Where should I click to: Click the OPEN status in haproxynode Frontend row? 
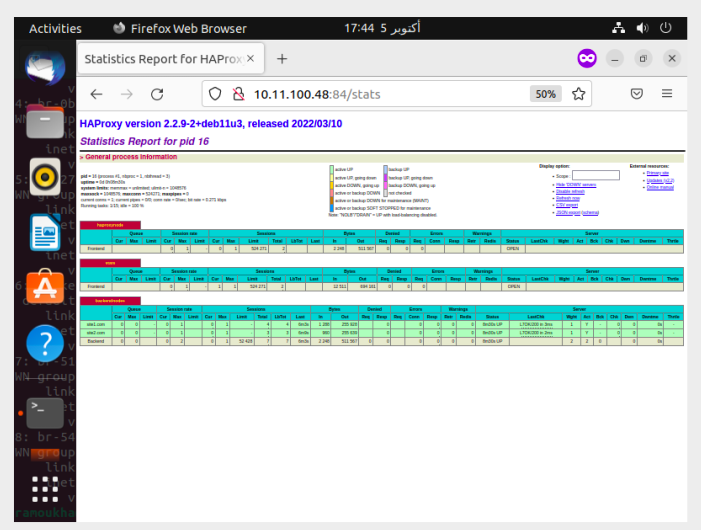[x=513, y=248]
